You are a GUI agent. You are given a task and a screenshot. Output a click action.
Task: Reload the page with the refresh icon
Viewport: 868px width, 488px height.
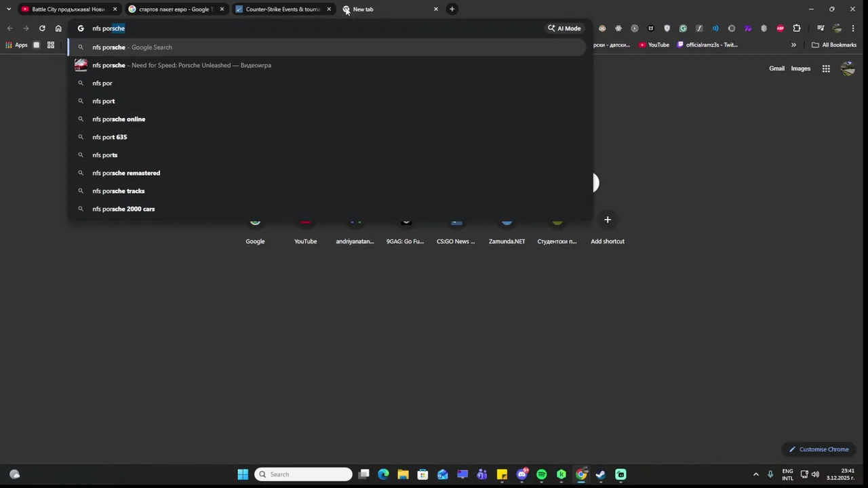(42, 28)
